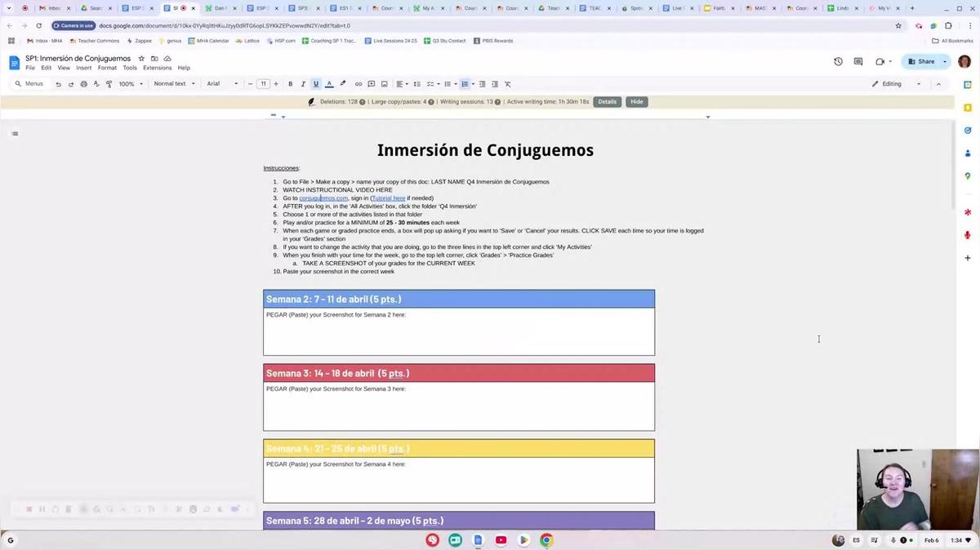Open the conjuguemos.com link
Screen dimensions: 980x550
click(x=323, y=198)
